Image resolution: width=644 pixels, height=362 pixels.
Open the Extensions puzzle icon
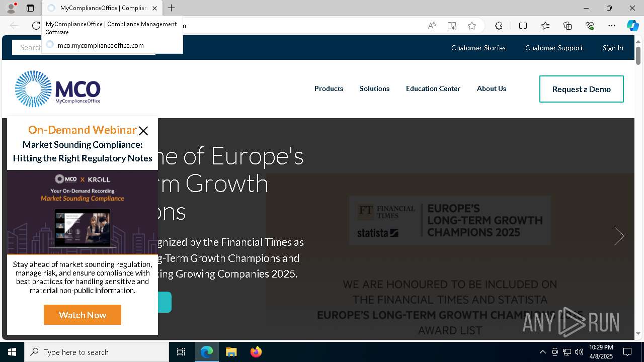pyautogui.click(x=499, y=26)
